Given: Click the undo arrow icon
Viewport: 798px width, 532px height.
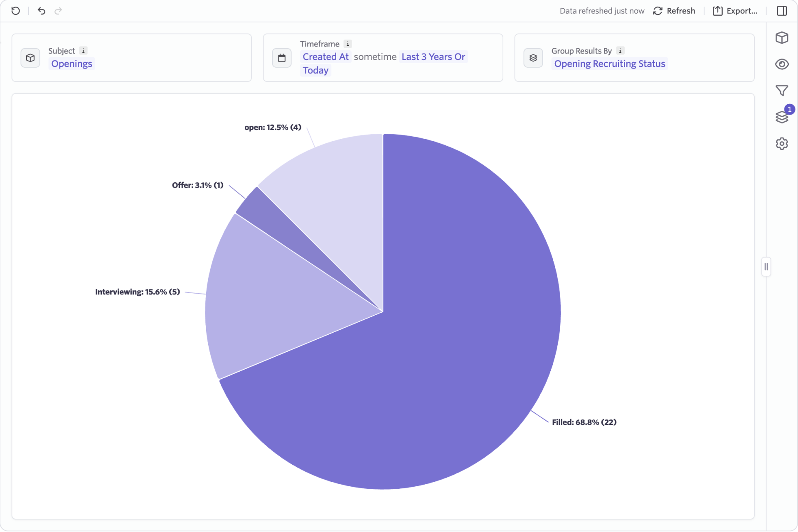Looking at the screenshot, I should click(x=42, y=11).
